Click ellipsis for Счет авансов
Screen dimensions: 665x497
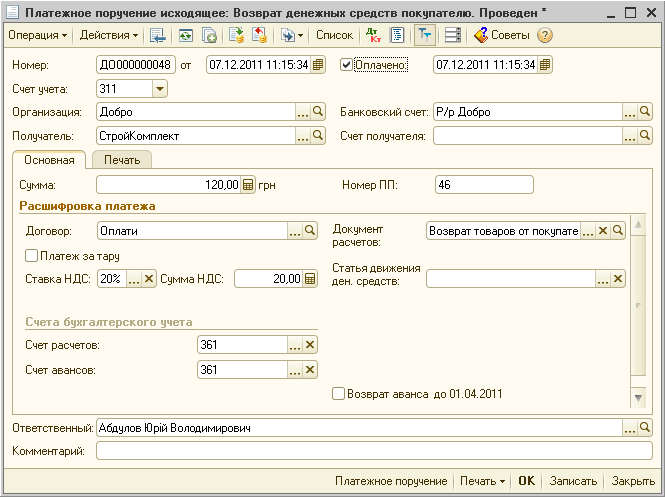coord(295,370)
